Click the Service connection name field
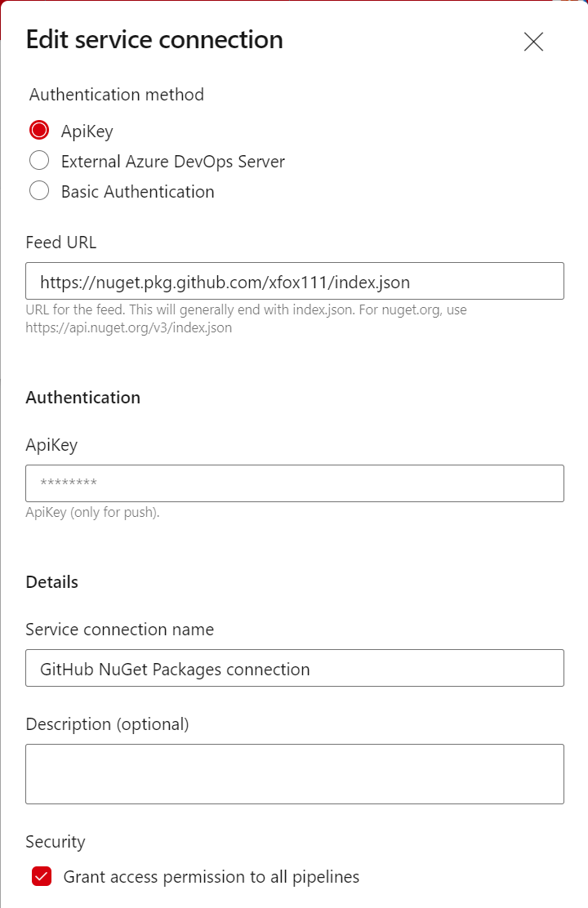This screenshot has width=588, height=908. (294, 667)
